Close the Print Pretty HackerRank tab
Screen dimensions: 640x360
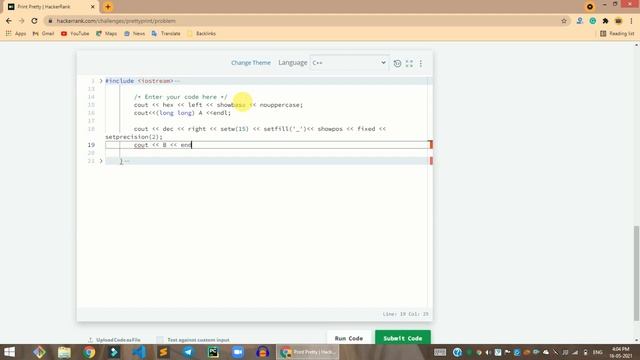click(x=93, y=7)
